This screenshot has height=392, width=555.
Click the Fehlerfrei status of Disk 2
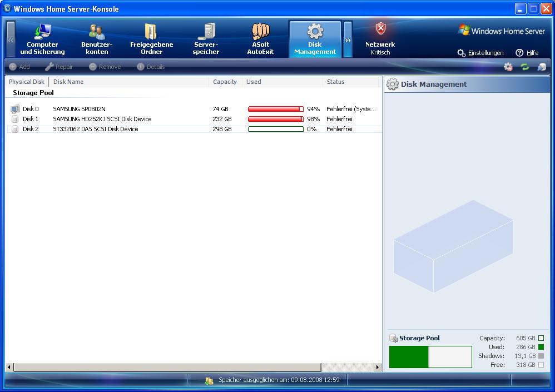pos(339,129)
